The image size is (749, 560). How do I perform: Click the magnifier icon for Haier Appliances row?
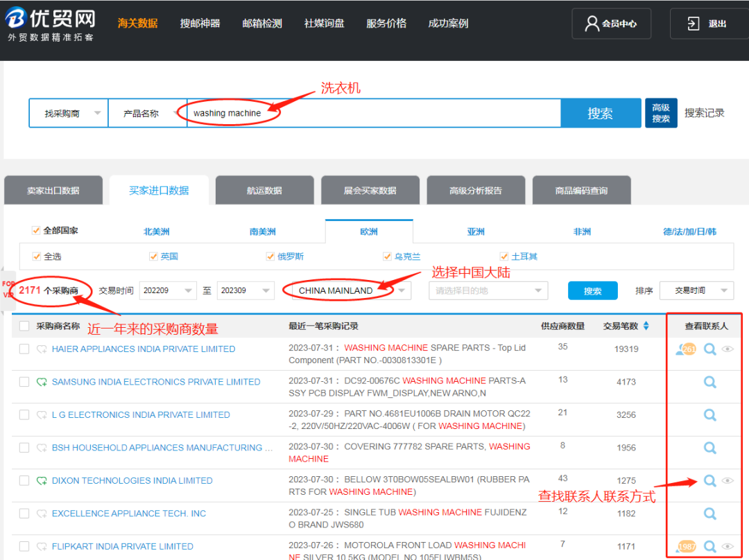[x=709, y=349]
